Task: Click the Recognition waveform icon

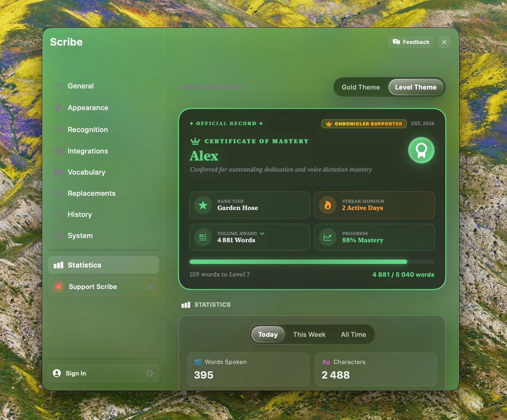Action: pos(58,130)
